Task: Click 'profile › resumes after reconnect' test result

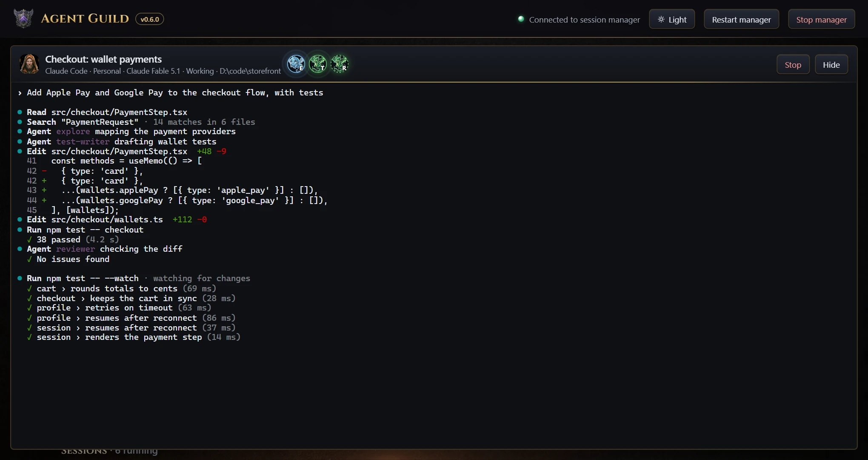Action: (131, 318)
